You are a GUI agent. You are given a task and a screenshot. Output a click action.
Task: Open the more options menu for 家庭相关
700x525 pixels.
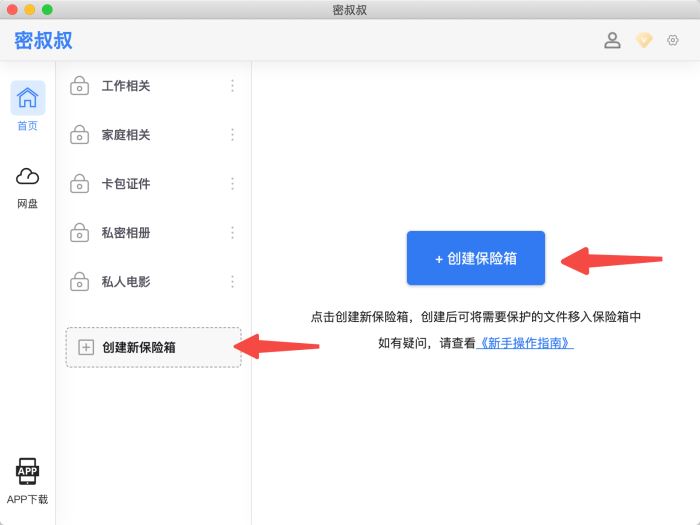[233, 135]
